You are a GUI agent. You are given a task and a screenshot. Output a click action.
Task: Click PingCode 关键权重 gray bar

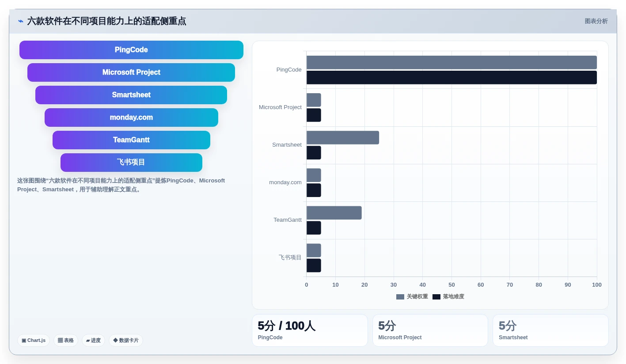point(451,62)
